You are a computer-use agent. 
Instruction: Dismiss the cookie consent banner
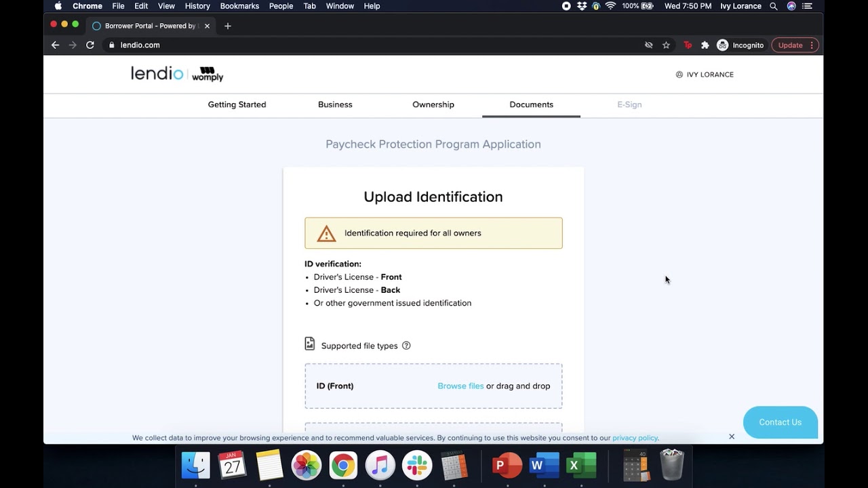(732, 436)
